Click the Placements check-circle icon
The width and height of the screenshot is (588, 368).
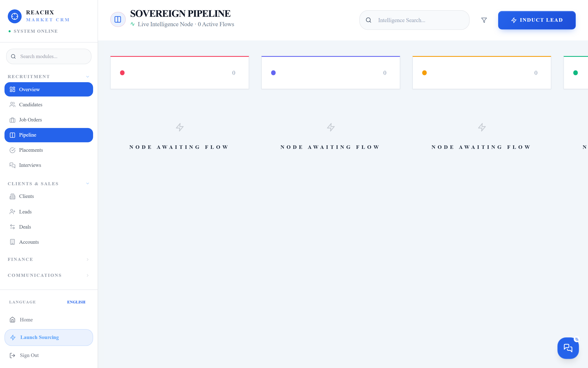[x=12, y=150]
